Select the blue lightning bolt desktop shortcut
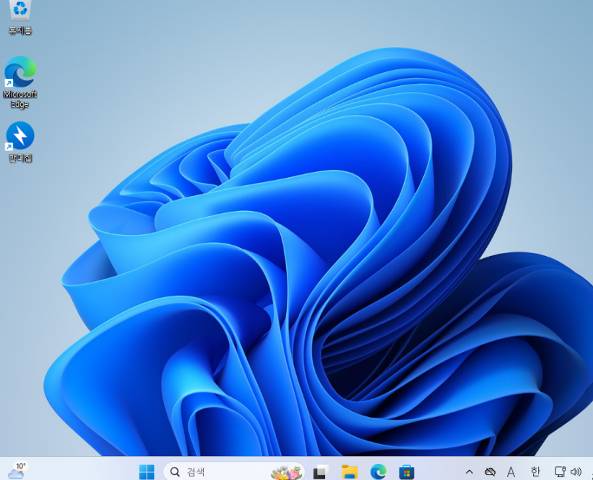 pos(20,142)
